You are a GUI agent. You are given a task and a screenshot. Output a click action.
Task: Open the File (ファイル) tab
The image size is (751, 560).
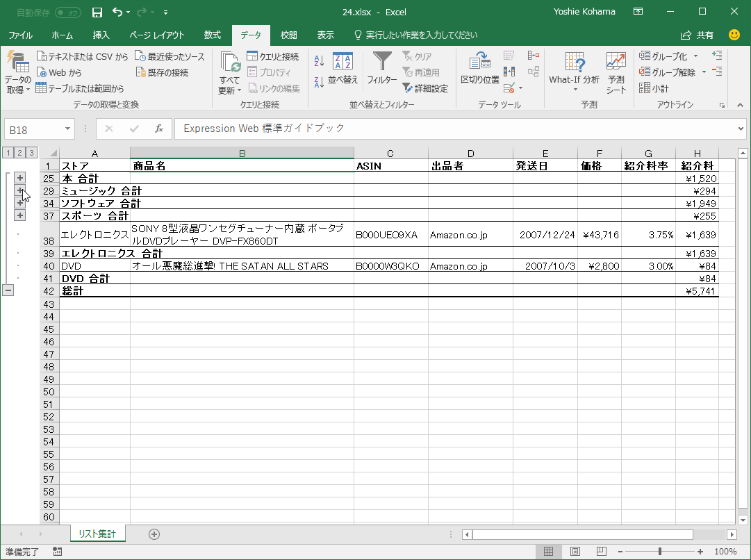[21, 35]
